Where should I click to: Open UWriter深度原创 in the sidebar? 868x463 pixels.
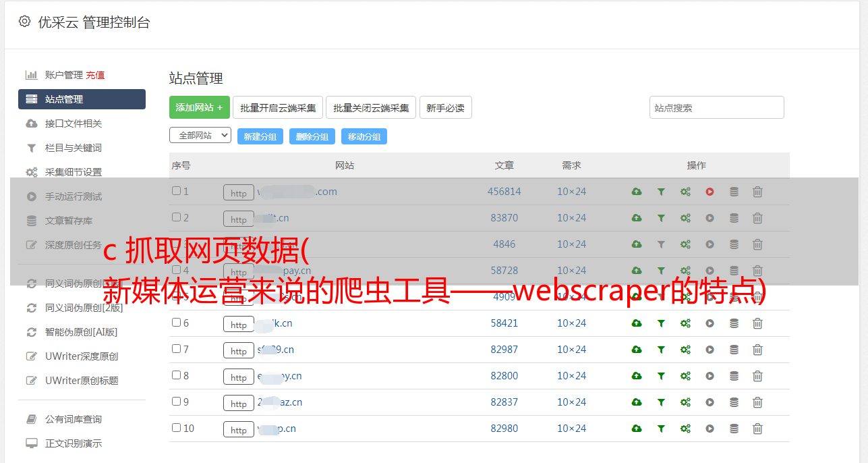82,356
